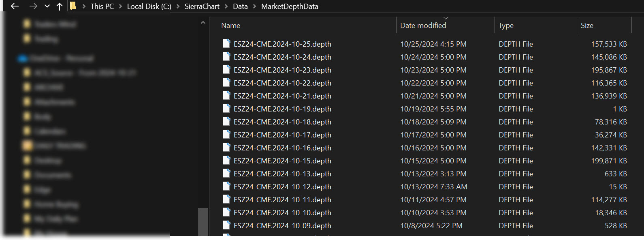This screenshot has width=644, height=240.
Task: Click the Back navigation arrow
Action: coord(15,6)
